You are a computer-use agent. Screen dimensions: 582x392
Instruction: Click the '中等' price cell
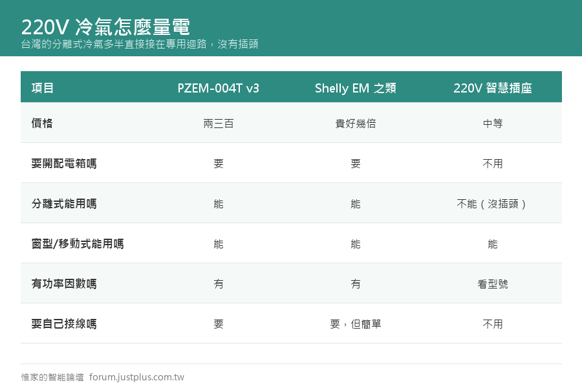[x=493, y=124]
